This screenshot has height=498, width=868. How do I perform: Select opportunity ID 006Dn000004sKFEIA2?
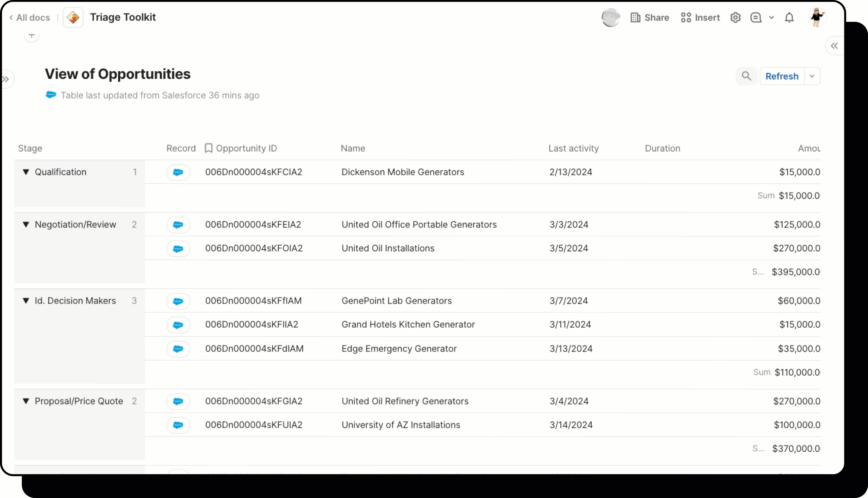pos(253,225)
